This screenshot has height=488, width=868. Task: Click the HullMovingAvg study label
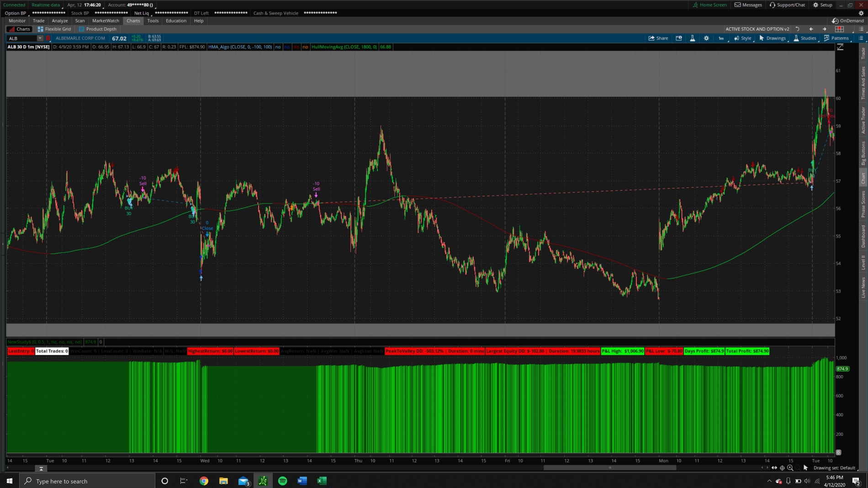pyautogui.click(x=344, y=47)
